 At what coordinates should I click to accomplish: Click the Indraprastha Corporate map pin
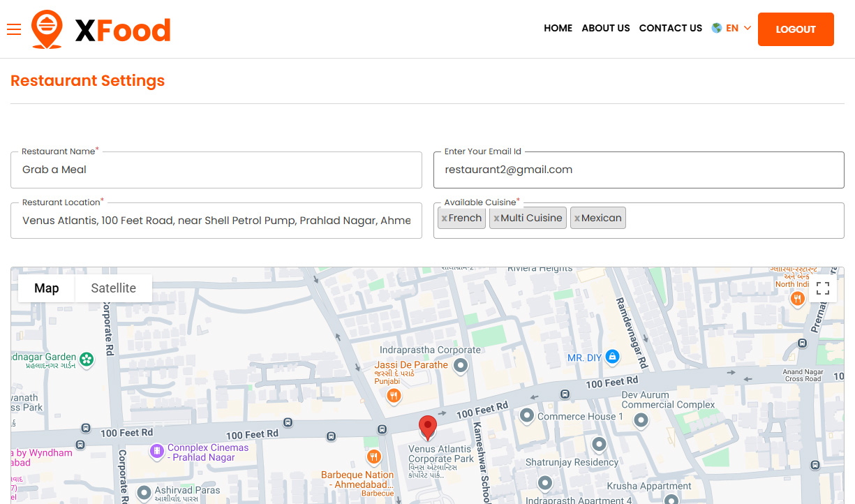(x=461, y=364)
